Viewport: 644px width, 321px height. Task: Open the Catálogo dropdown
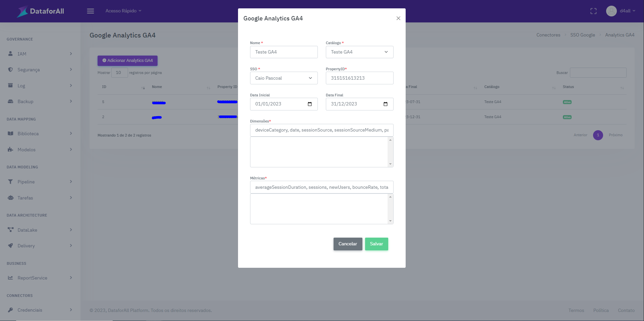359,52
